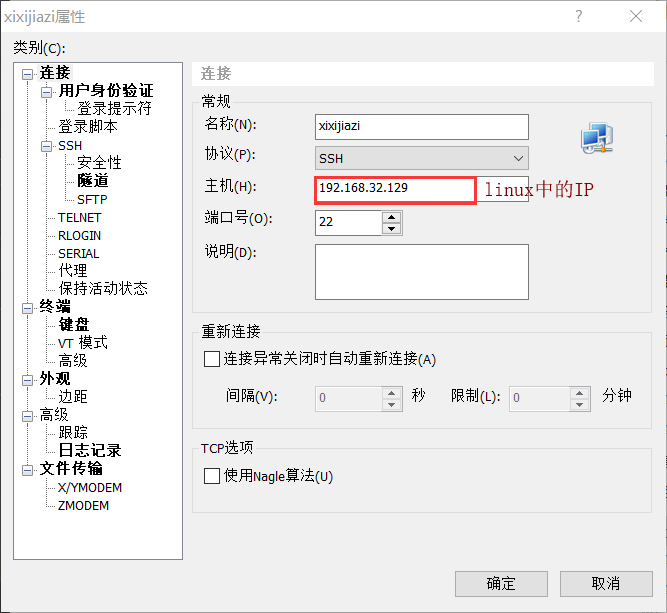Click the 名称 field containing xixijiazi
Viewport: 667px width, 613px height.
click(422, 126)
